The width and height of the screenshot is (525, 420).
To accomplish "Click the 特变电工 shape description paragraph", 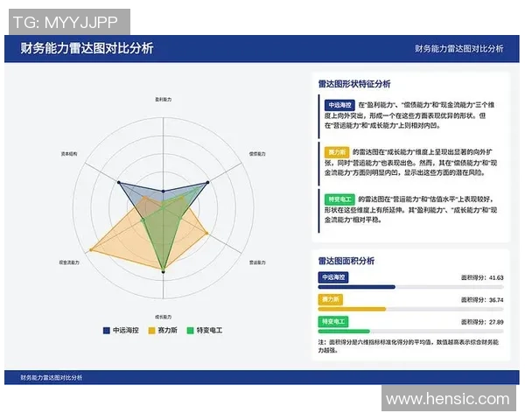I will 411,210.
